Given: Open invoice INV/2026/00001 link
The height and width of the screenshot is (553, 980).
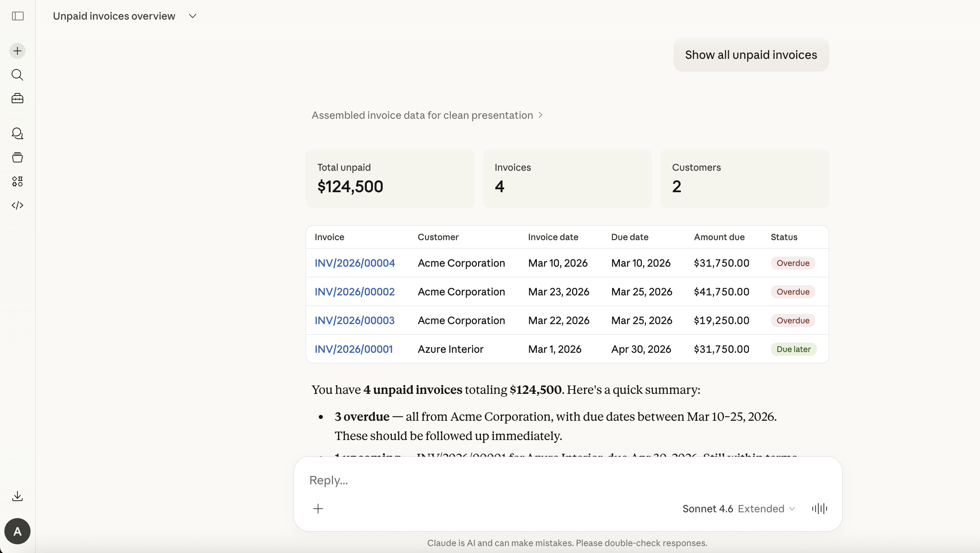Looking at the screenshot, I should click(x=353, y=349).
